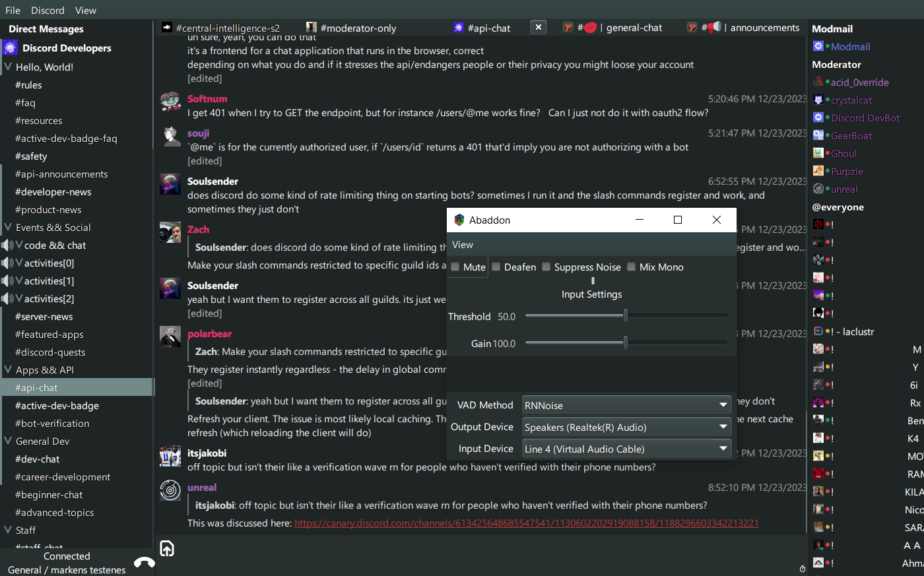Click the Gain slider
The height and width of the screenshot is (576, 924).
626,343
